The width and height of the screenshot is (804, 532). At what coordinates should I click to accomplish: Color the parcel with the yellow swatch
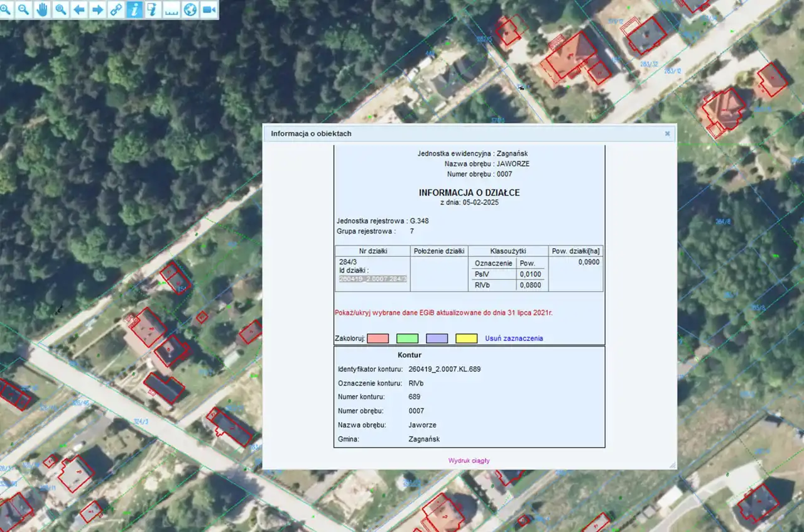466,339
